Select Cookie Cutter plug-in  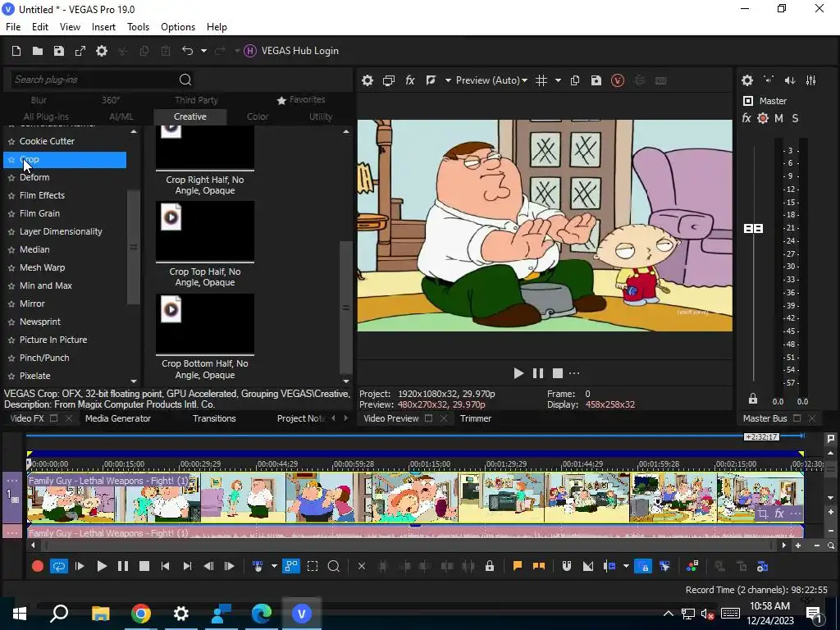pyautogui.click(x=47, y=141)
